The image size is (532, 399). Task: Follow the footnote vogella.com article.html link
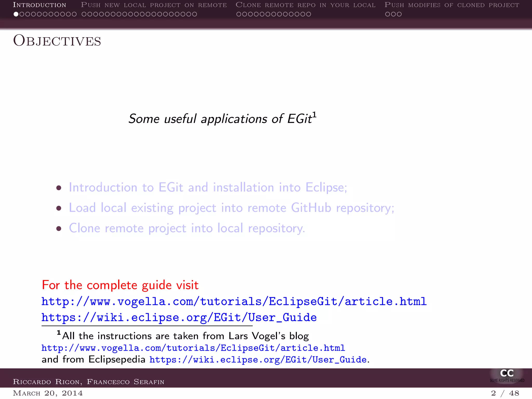(x=193, y=348)
